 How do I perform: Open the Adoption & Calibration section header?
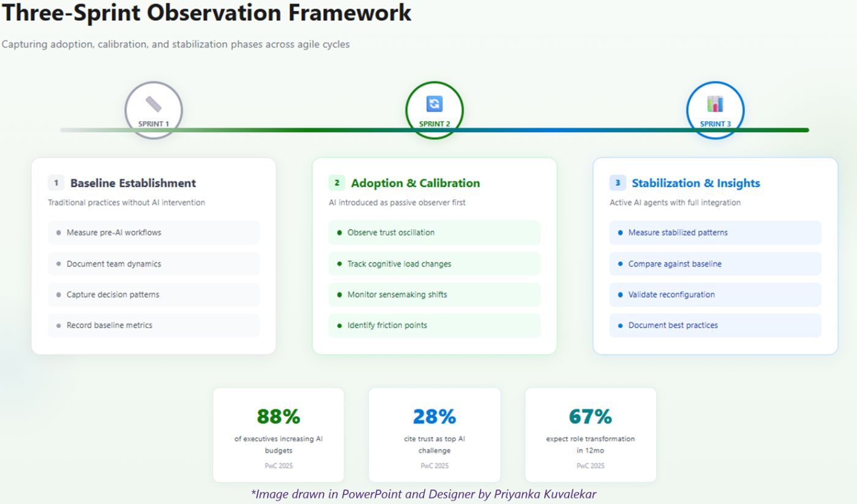point(415,182)
